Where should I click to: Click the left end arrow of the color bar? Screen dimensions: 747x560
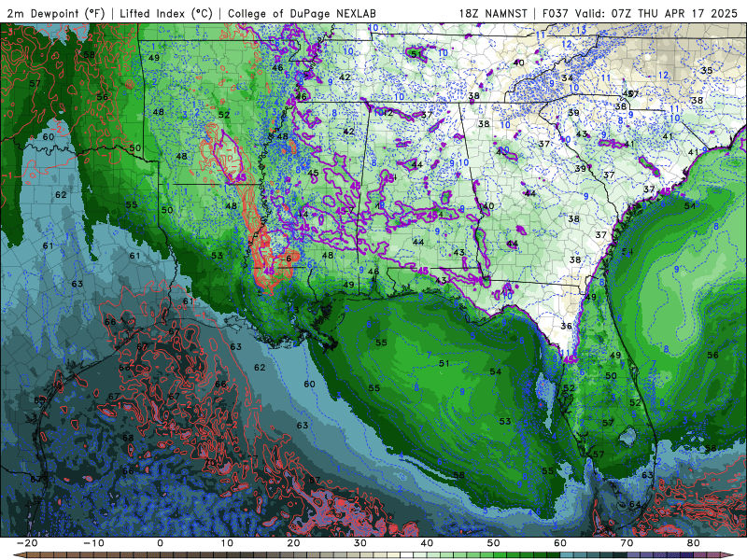(x=19, y=554)
